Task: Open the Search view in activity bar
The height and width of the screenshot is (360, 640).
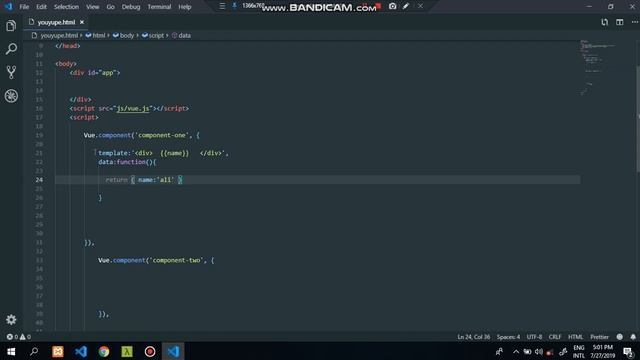Action: click(x=11, y=49)
